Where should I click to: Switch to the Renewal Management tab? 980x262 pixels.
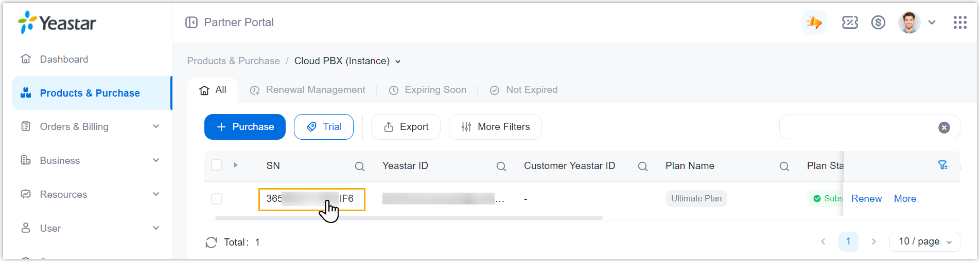[308, 90]
